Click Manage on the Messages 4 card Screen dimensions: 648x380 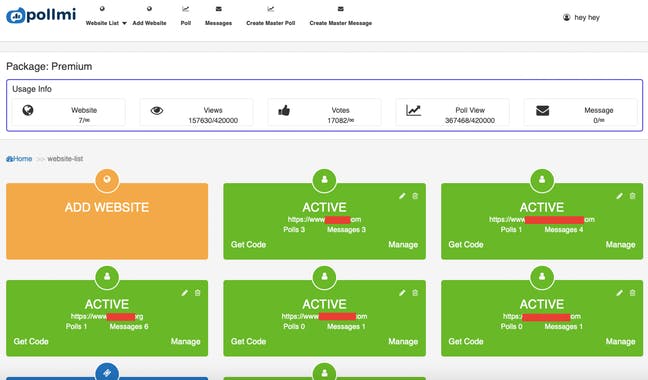620,245
